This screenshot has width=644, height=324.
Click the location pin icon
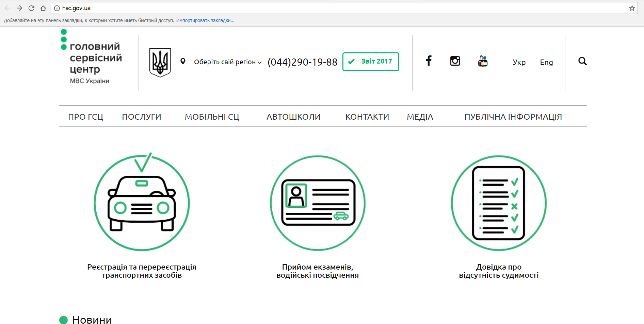pyautogui.click(x=183, y=62)
